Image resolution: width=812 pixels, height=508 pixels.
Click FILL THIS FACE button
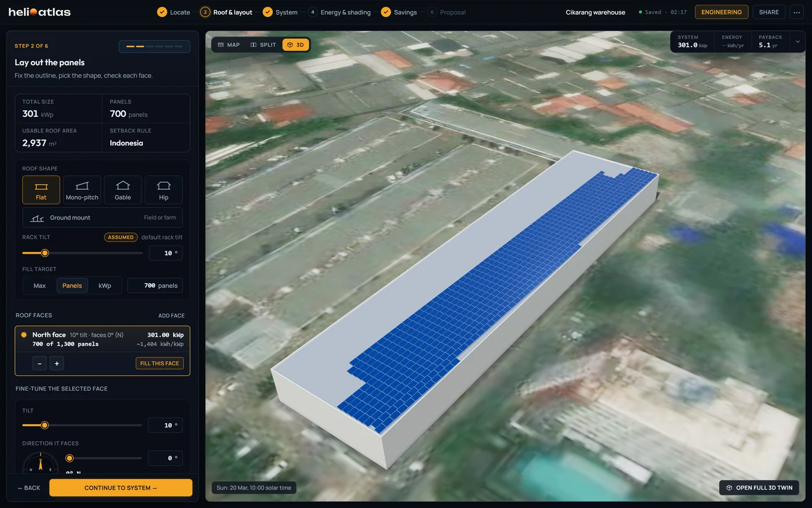click(159, 363)
